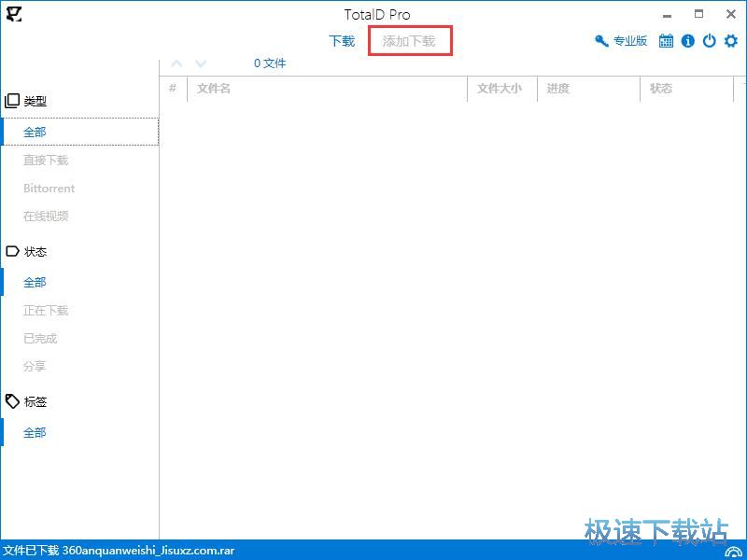
Task: Close the TotalD Pro window
Action: (x=731, y=14)
